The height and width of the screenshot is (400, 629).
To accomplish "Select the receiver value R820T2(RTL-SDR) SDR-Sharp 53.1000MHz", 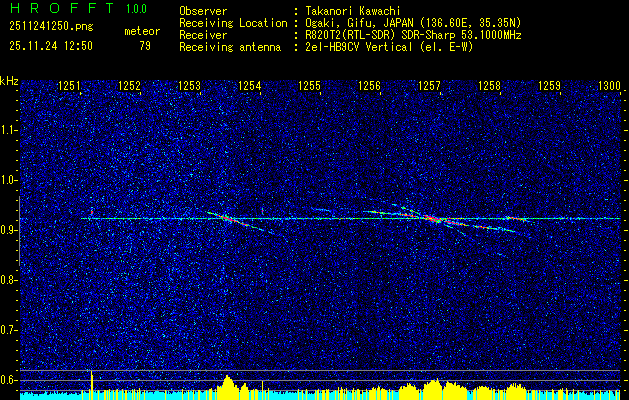I will click(x=413, y=35).
